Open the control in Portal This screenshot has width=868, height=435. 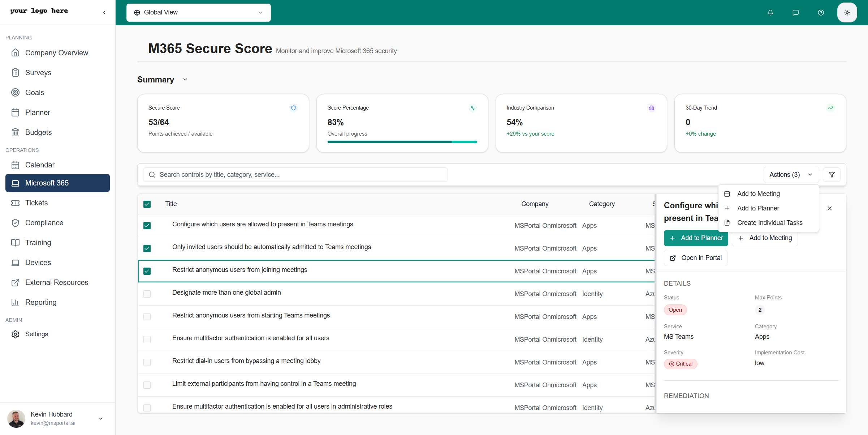[x=695, y=257]
